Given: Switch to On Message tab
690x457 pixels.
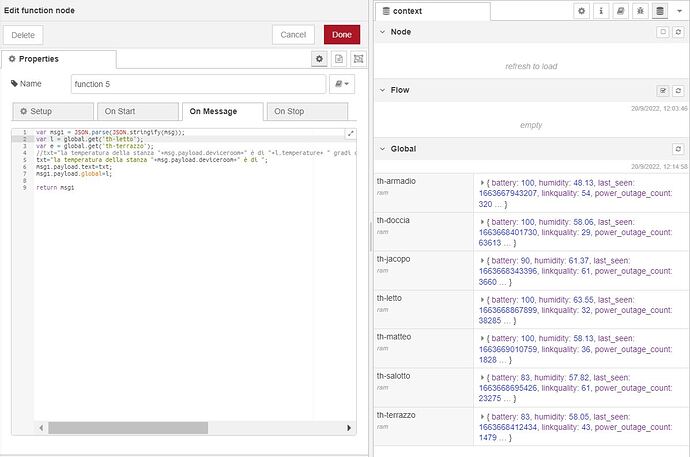Looking at the screenshot, I should tap(223, 112).
